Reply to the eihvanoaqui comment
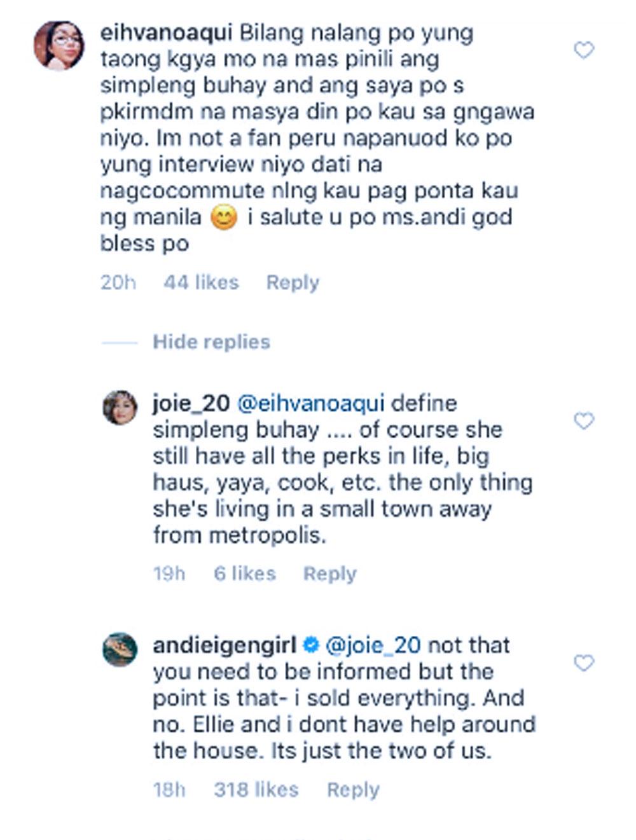Image resolution: width=636 pixels, height=840 pixels. (x=293, y=282)
